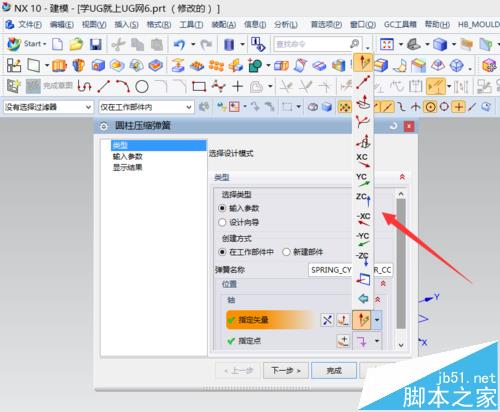
Task: Choose the ZC axis vector option
Action: pos(363,200)
